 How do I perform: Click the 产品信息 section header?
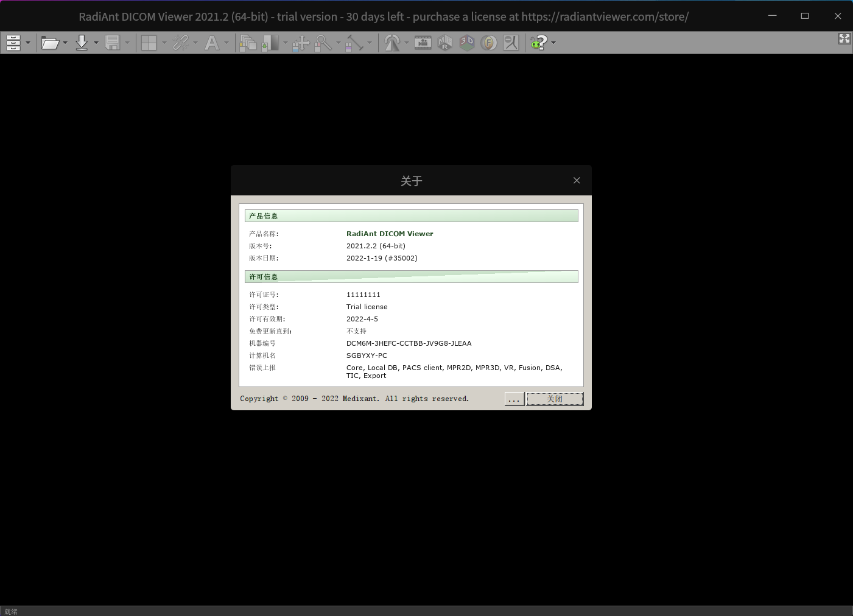412,216
